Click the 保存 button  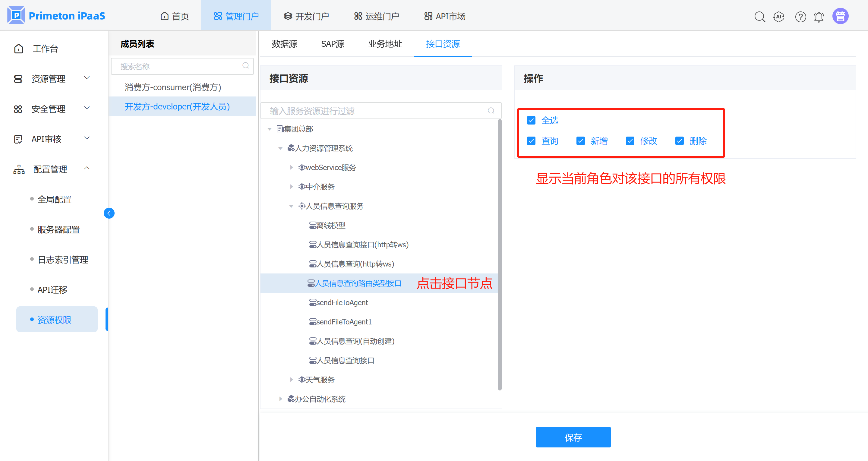(x=573, y=437)
